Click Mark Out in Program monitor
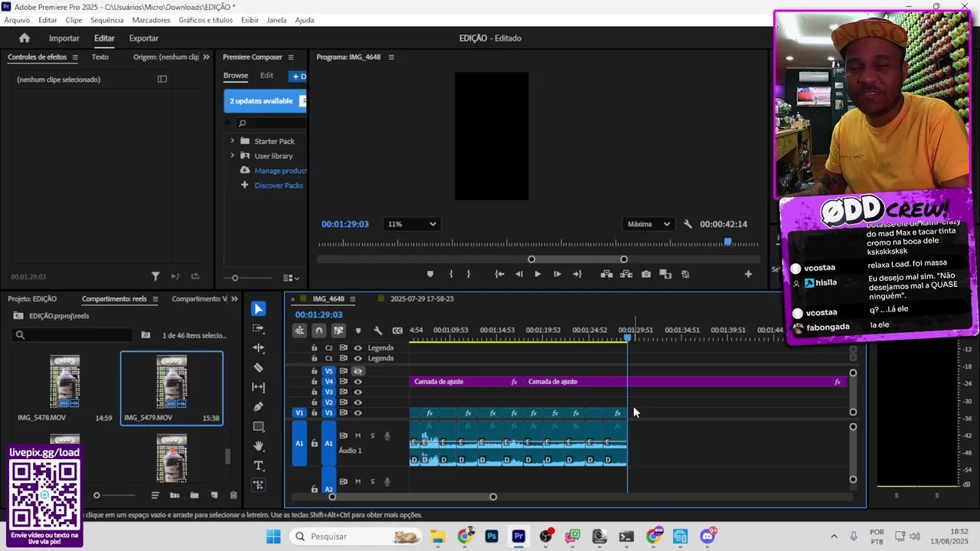 (x=469, y=274)
